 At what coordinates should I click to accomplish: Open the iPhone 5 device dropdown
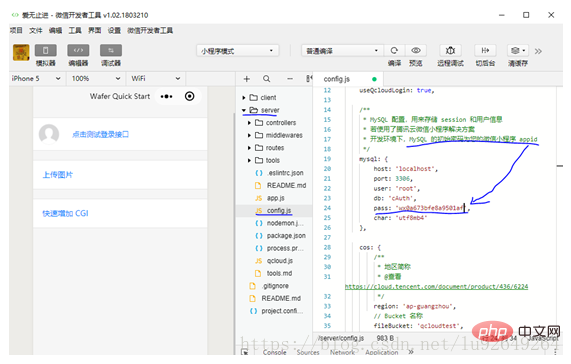click(36, 78)
